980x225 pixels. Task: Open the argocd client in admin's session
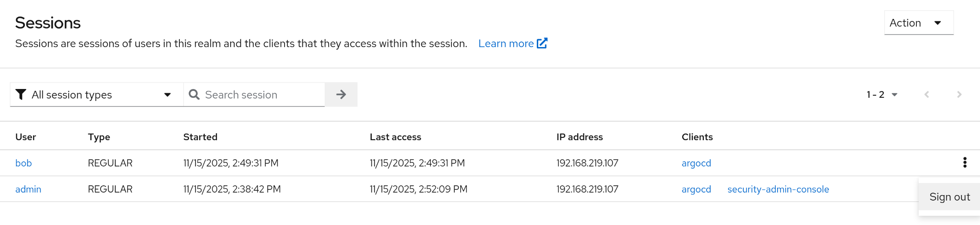tap(696, 189)
